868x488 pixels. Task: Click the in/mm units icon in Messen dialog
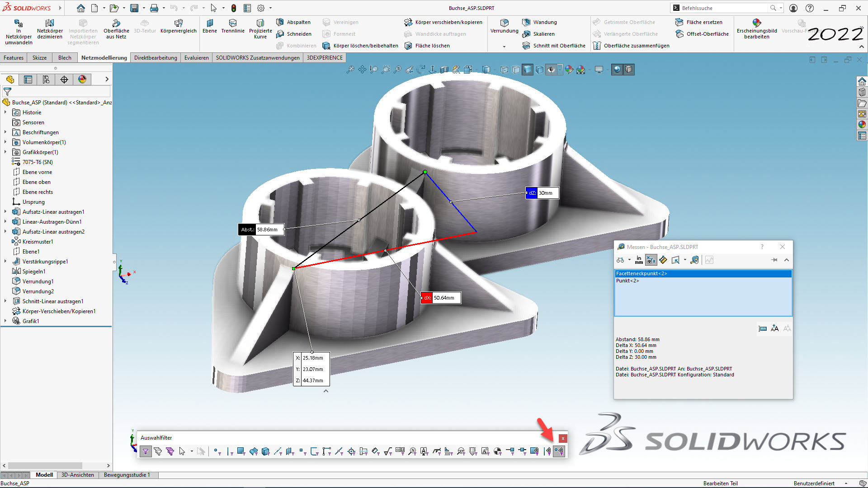click(639, 260)
